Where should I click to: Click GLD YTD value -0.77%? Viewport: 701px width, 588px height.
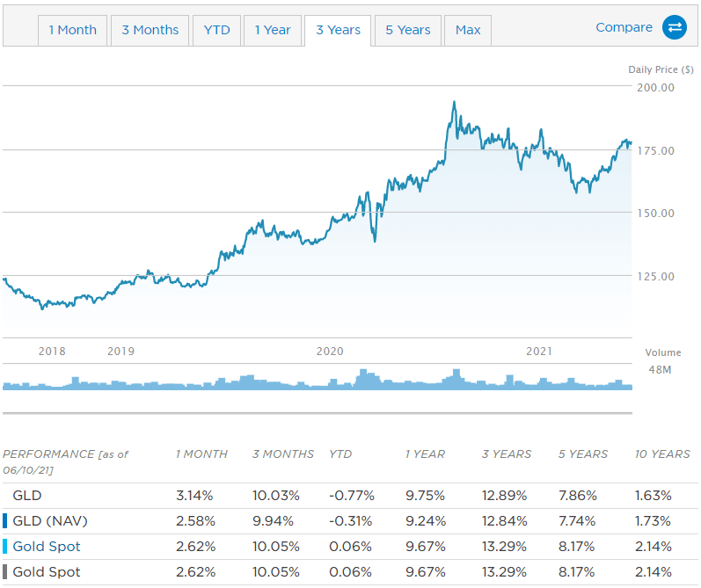point(352,496)
